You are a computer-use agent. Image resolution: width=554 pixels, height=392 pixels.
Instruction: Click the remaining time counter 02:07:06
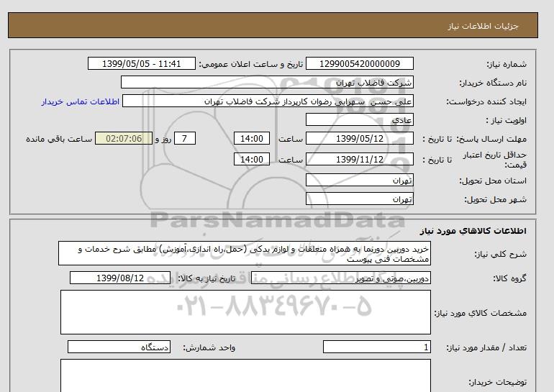[124, 138]
